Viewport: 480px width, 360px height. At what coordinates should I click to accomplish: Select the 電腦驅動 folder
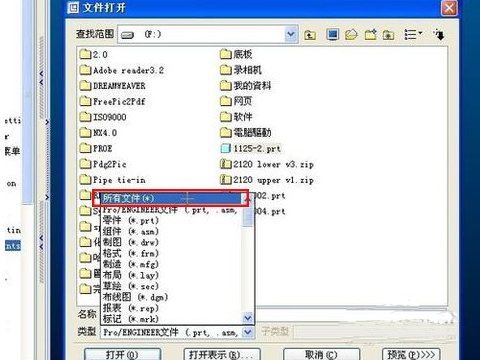(246, 132)
